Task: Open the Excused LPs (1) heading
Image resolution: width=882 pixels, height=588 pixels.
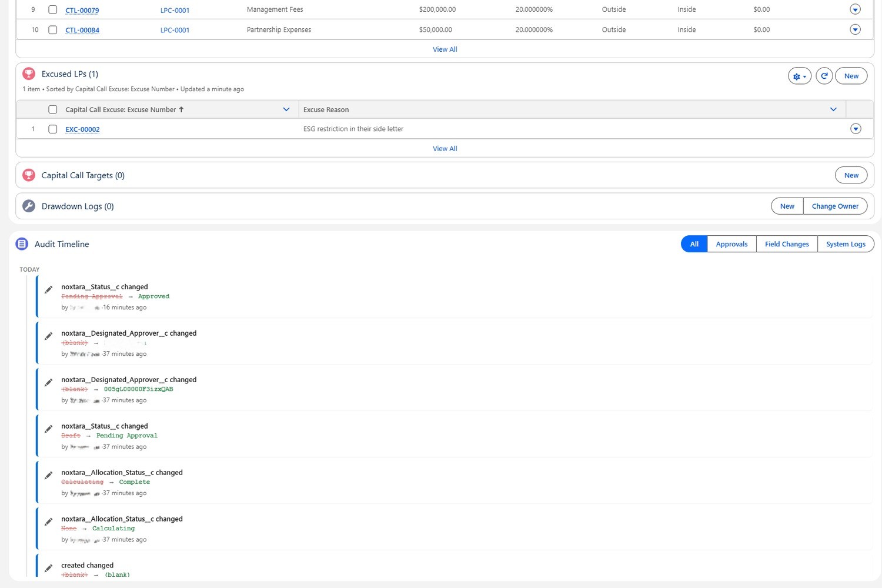Action: click(x=70, y=74)
